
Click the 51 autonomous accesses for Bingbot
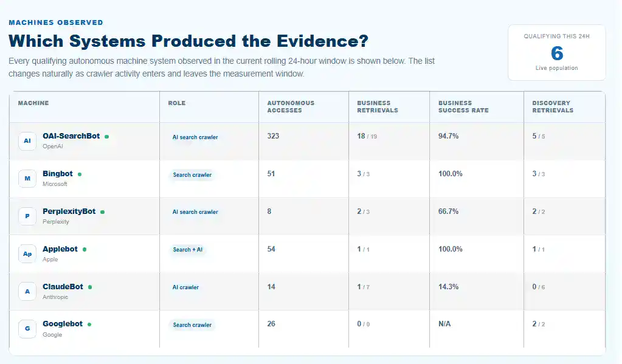pos(271,174)
